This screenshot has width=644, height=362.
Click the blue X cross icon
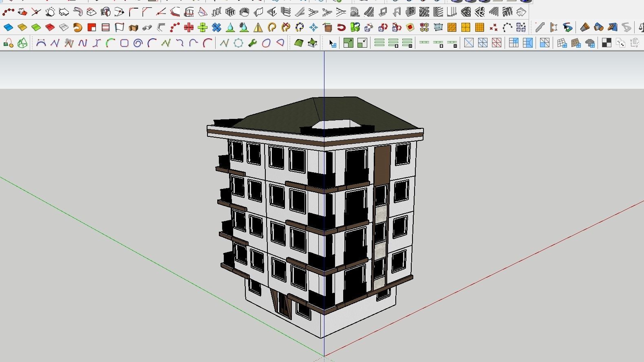(x=216, y=27)
